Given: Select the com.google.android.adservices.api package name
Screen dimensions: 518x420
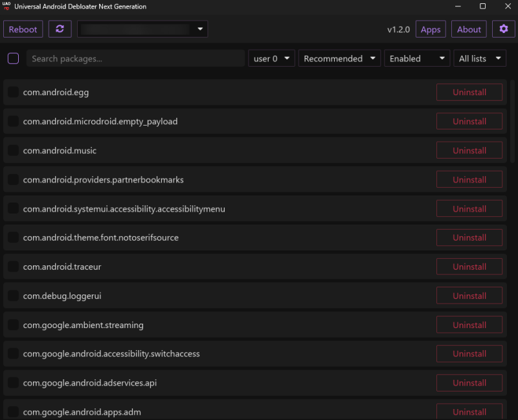Looking at the screenshot, I should coord(90,383).
